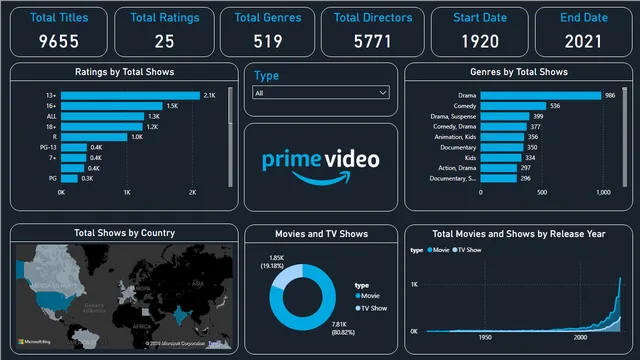Screen dimensions: 640x360
Task: Click Total Directors value 5771
Action: click(372, 41)
